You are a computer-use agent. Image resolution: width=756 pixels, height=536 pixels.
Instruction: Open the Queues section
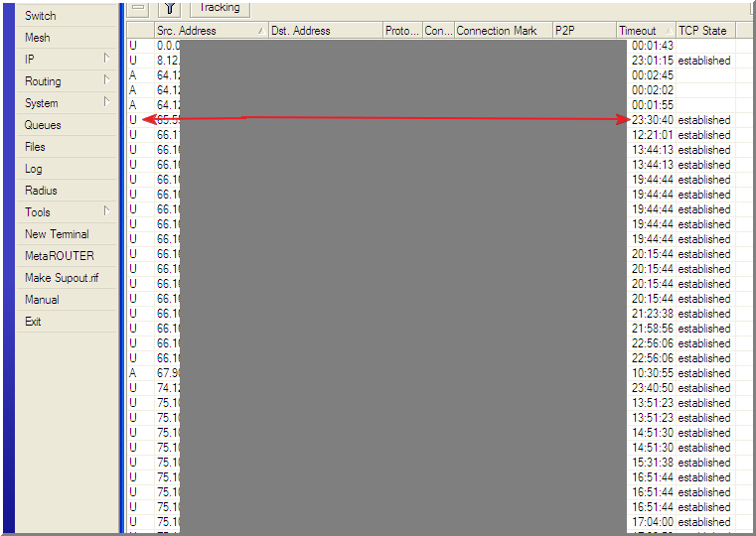click(67, 125)
